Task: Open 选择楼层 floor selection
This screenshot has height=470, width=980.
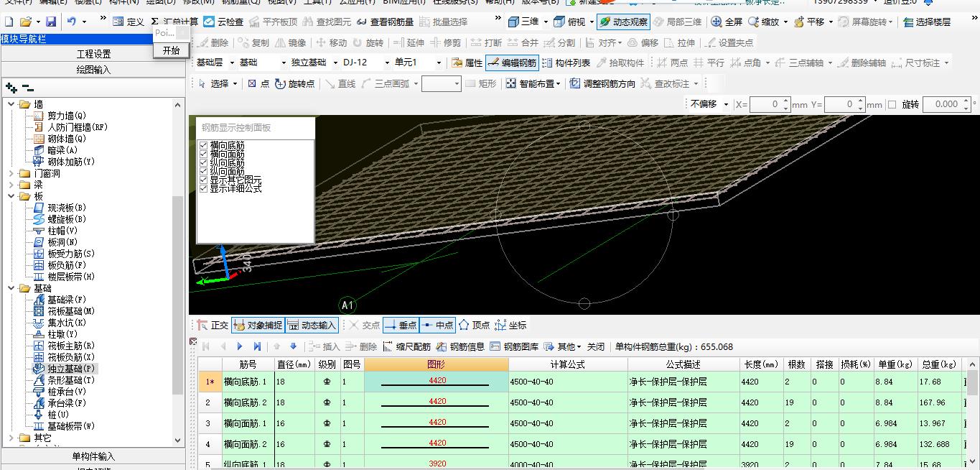Action: (x=927, y=22)
